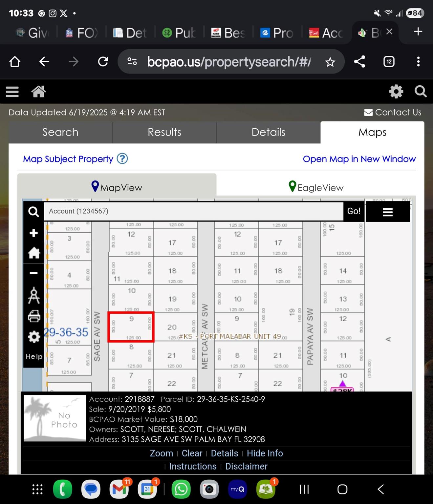Open the site hamburger menu
433x504 pixels.
pos(12,92)
